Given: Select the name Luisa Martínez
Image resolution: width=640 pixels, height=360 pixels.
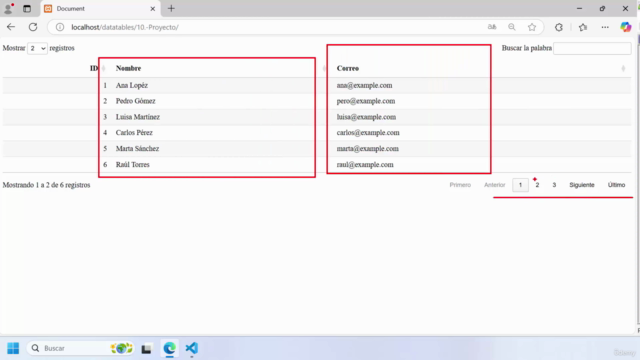Looking at the screenshot, I should 138,117.
